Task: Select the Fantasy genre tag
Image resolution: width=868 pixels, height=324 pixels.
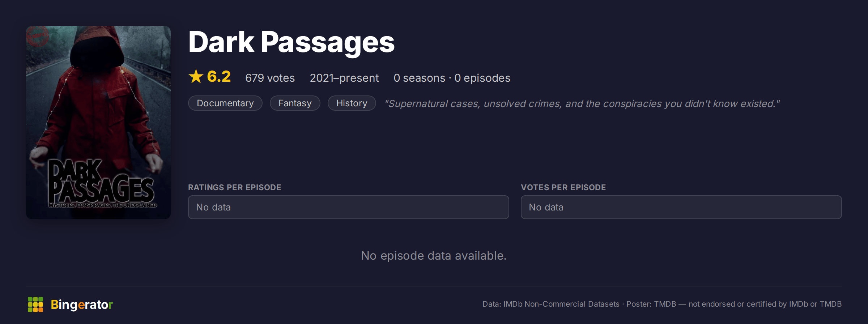Action: pos(295,103)
